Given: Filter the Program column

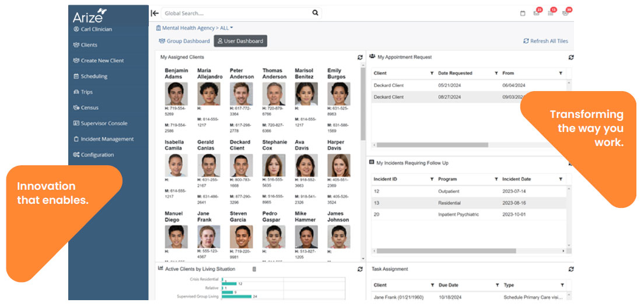Looking at the screenshot, I should [x=496, y=179].
